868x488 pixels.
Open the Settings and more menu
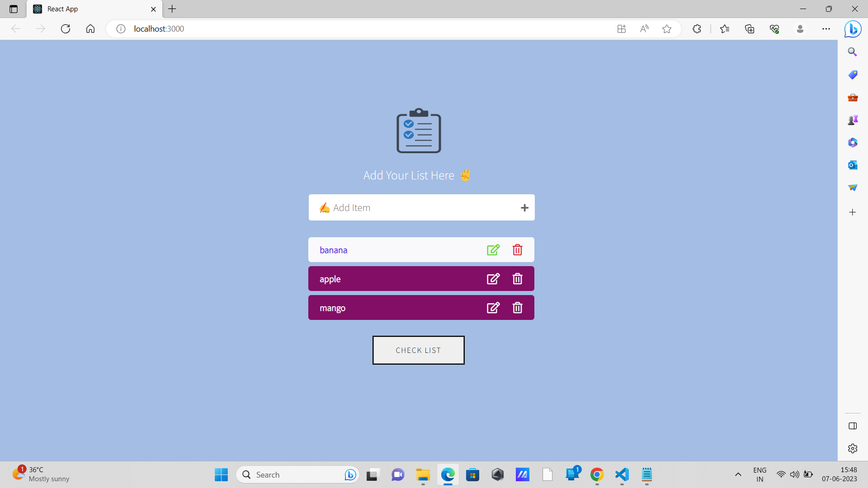[x=826, y=28]
